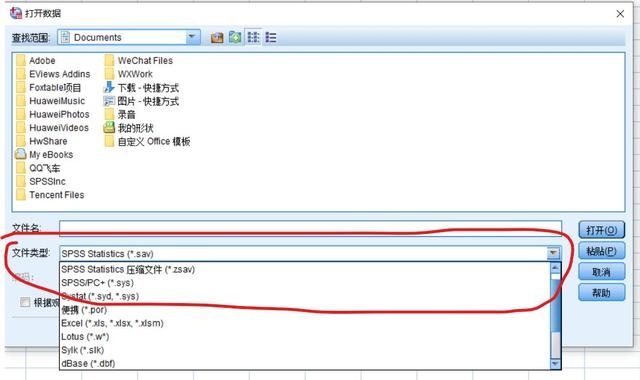Click the 打开数据 dialog title icon
The image size is (640, 380).
coord(16,13)
